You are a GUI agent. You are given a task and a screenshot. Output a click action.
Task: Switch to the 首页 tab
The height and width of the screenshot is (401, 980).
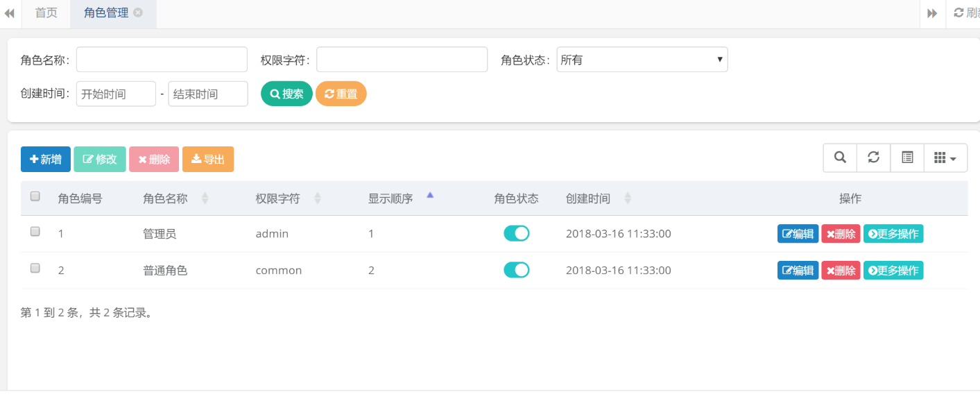coord(46,12)
